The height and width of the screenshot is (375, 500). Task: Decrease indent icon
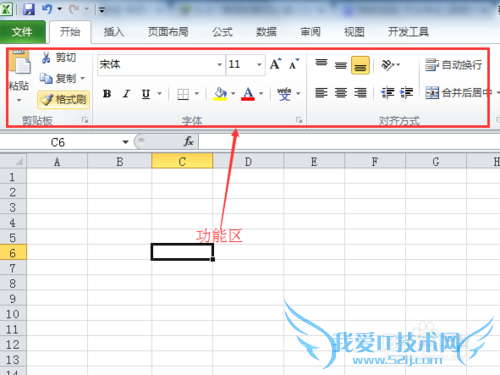tap(388, 93)
